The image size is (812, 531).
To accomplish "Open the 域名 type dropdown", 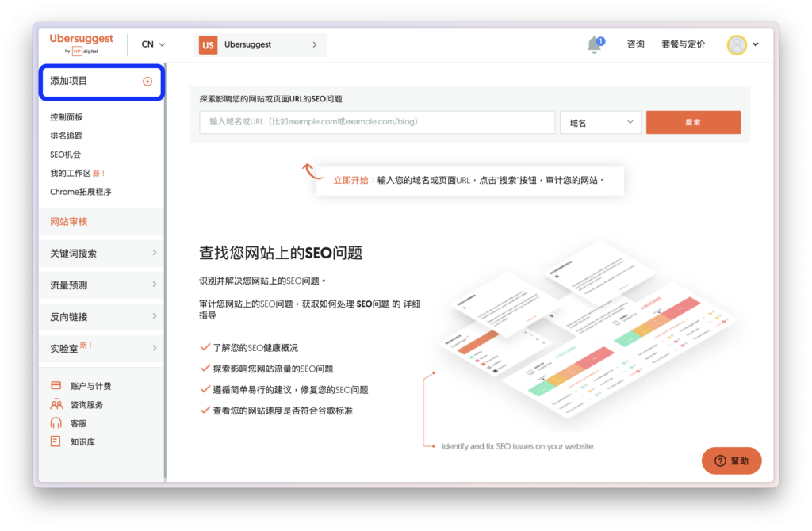I will pyautogui.click(x=600, y=123).
